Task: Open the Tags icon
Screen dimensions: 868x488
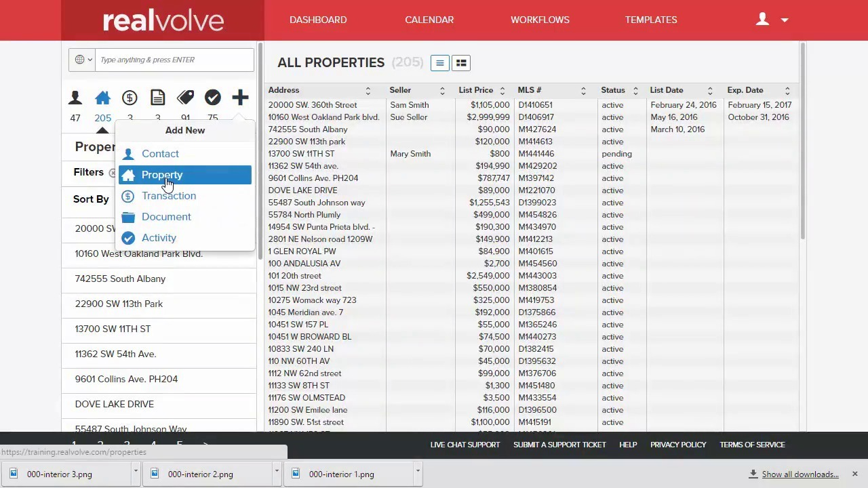Action: click(185, 98)
